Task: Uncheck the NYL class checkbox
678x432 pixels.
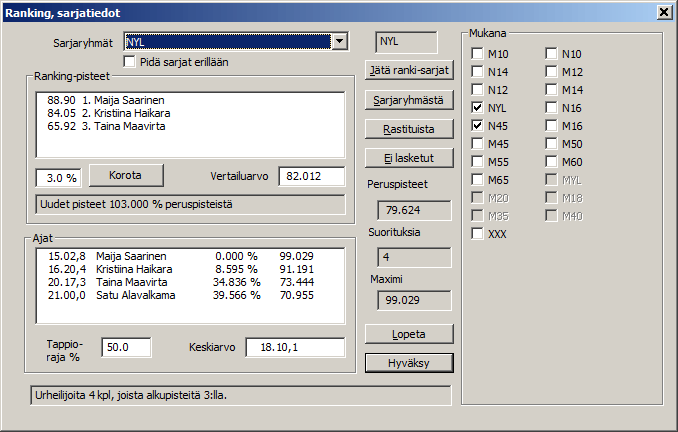Action: click(478, 108)
